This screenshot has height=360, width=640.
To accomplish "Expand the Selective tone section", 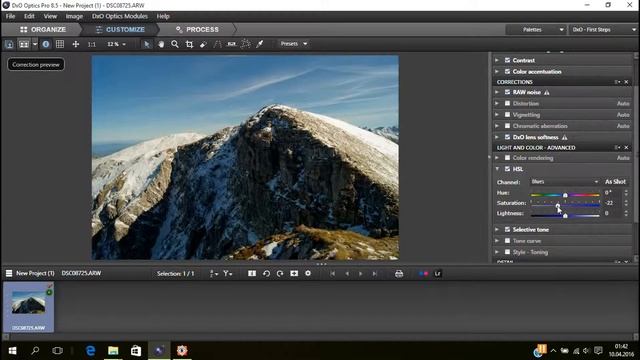I will [x=497, y=229].
